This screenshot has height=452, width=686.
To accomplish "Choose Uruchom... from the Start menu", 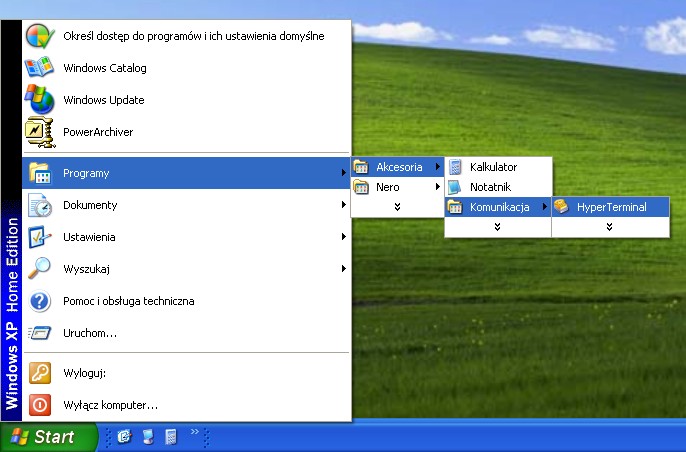I will pos(186,333).
